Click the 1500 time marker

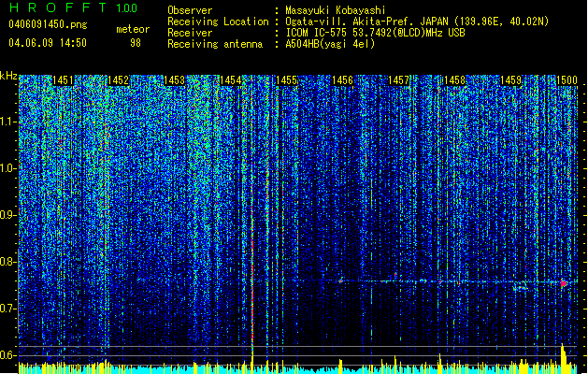pos(566,80)
